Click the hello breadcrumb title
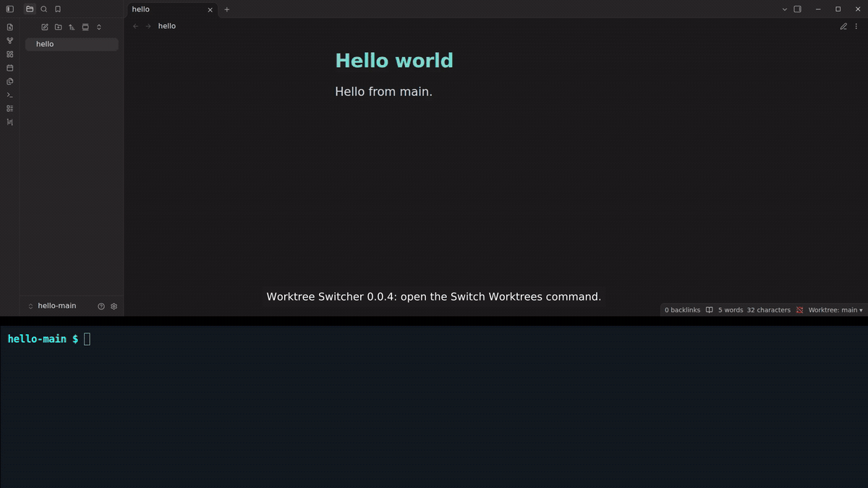The width and height of the screenshot is (868, 488). coord(167,26)
